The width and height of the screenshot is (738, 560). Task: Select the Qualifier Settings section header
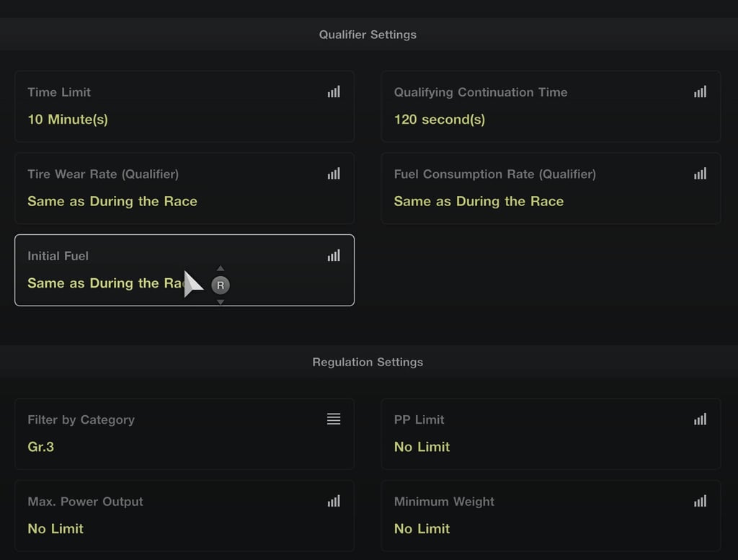[x=368, y=35]
